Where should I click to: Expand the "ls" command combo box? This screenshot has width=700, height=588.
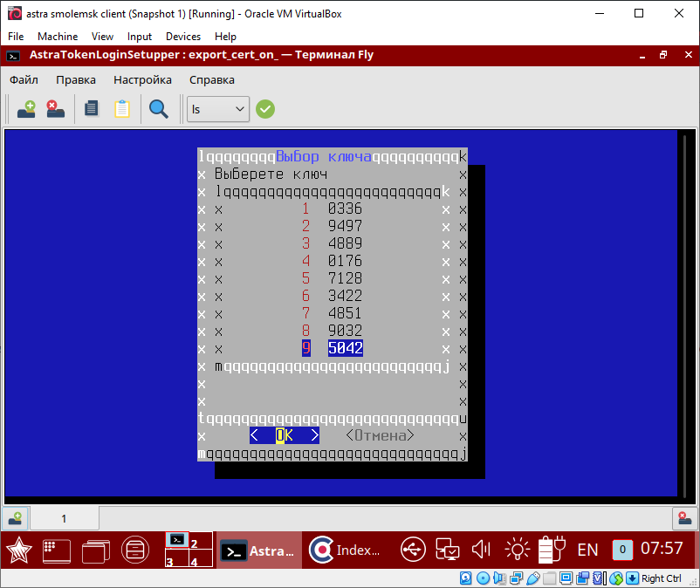[x=218, y=109]
